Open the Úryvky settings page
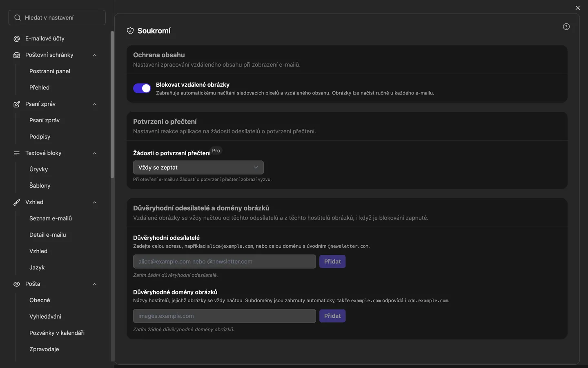The image size is (588, 368). point(38,169)
